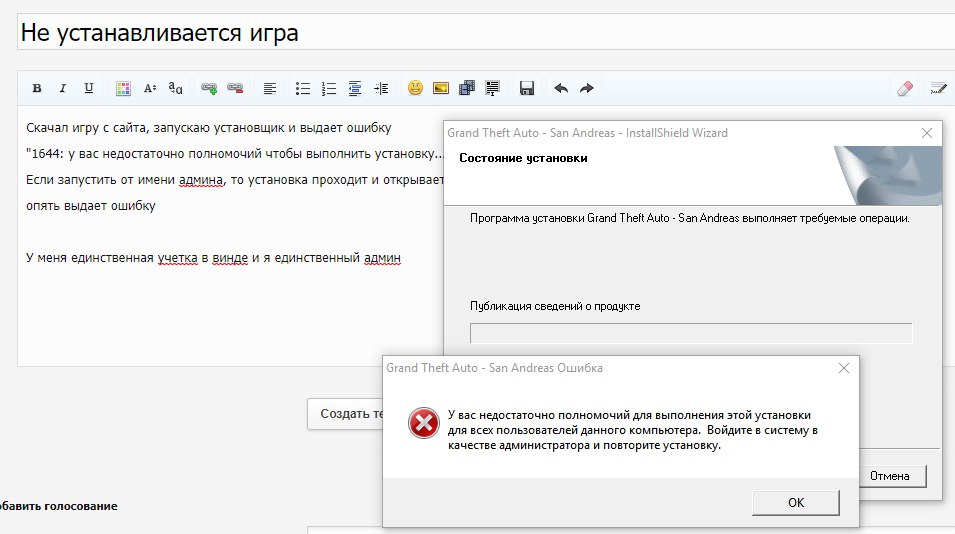Click 'Состояние установки' heading in wizard

(523, 158)
